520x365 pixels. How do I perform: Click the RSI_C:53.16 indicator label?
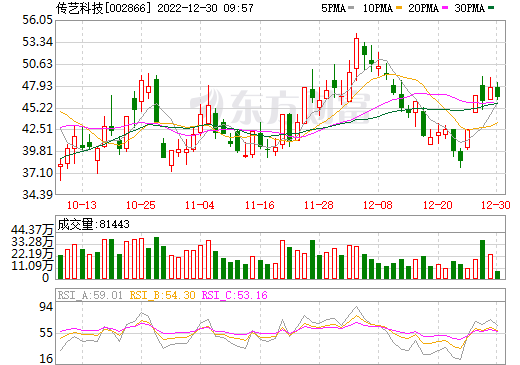[235, 295]
